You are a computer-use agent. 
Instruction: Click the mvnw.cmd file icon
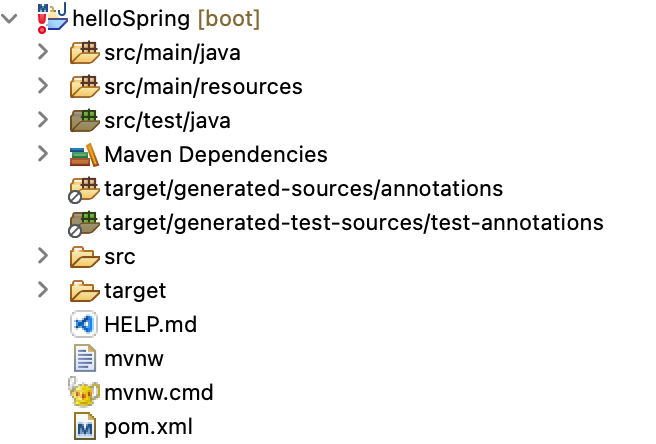pyautogui.click(x=84, y=393)
